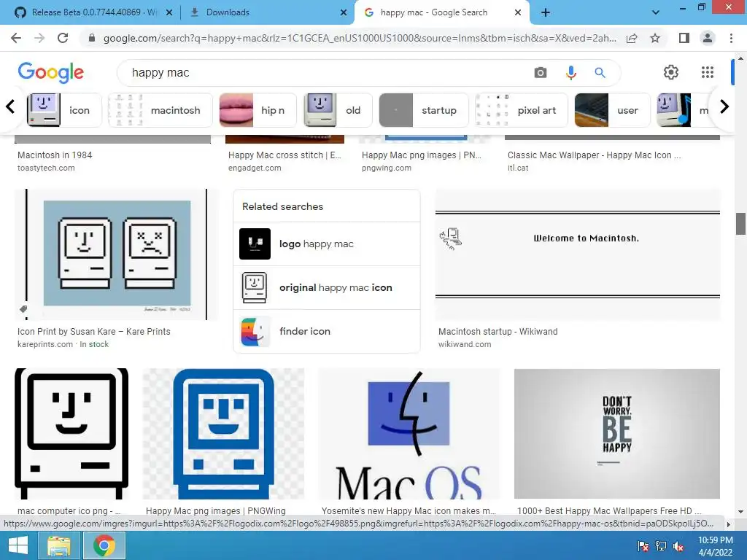Open related search logo happy mac
The height and width of the screenshot is (560, 747).
[326, 244]
